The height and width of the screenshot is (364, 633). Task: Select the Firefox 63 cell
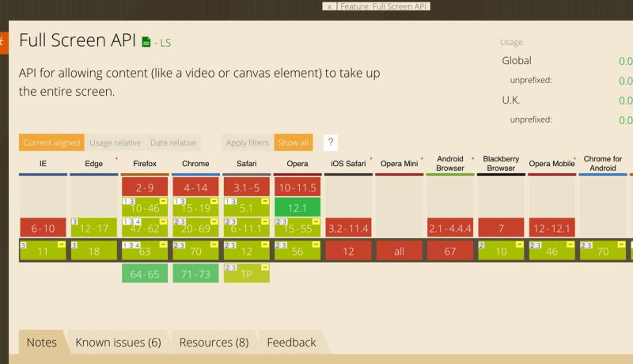145,251
